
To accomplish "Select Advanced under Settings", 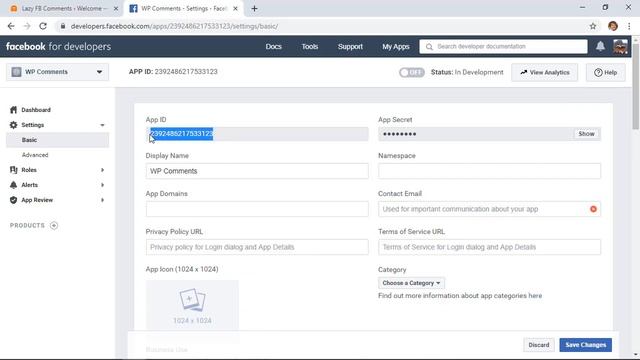I will tap(35, 155).
